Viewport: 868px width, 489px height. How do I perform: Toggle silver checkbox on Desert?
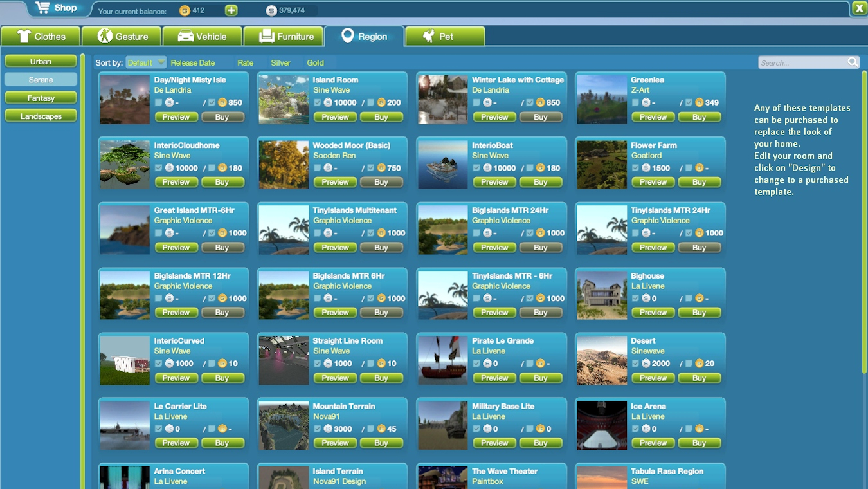pos(635,364)
